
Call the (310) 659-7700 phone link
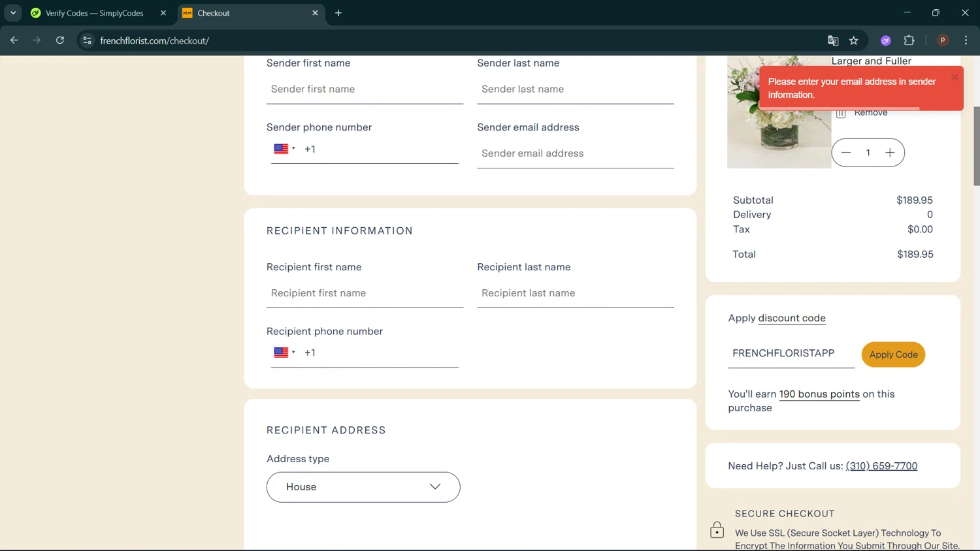click(881, 466)
